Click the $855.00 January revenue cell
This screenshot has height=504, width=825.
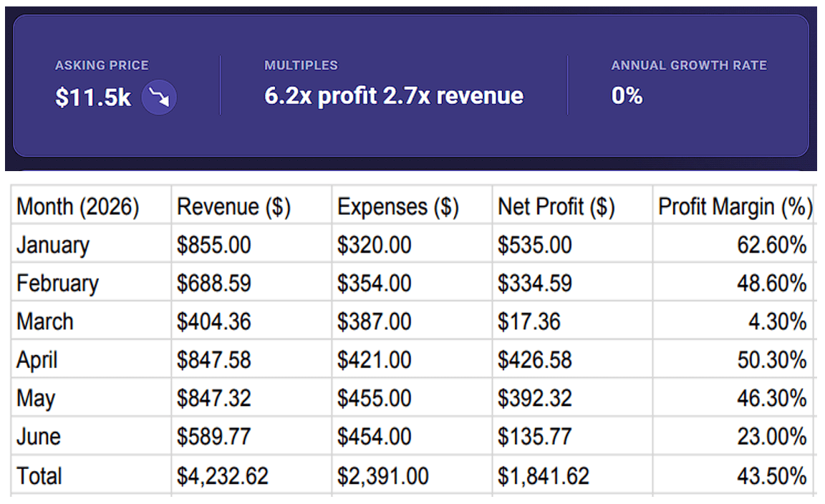(252, 244)
